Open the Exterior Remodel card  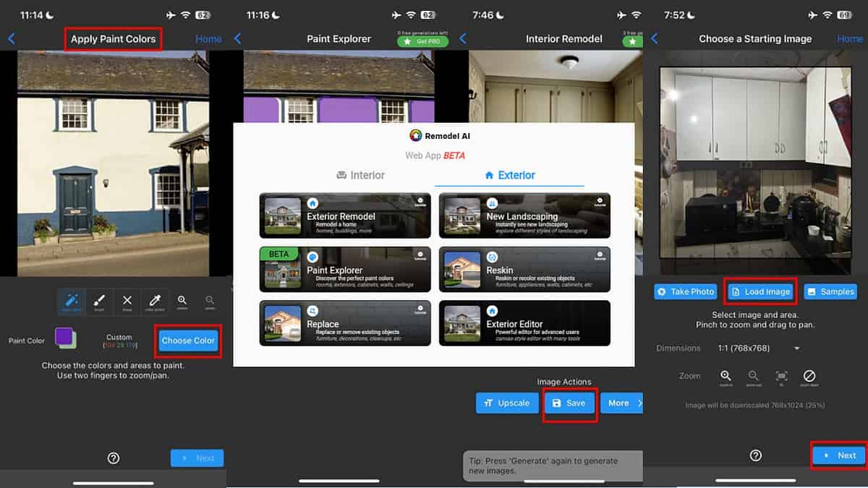pos(345,215)
